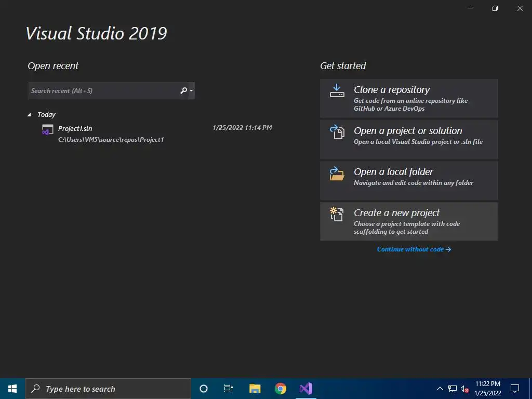This screenshot has height=399, width=532.
Task: Follow the Continue without code link
Action: point(414,249)
